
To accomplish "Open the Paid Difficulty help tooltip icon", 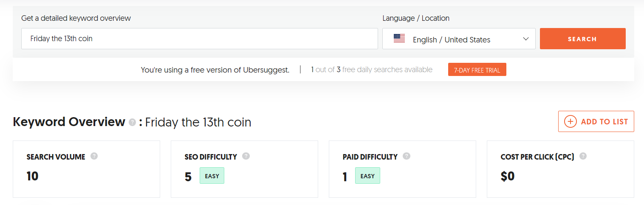I will click(407, 156).
